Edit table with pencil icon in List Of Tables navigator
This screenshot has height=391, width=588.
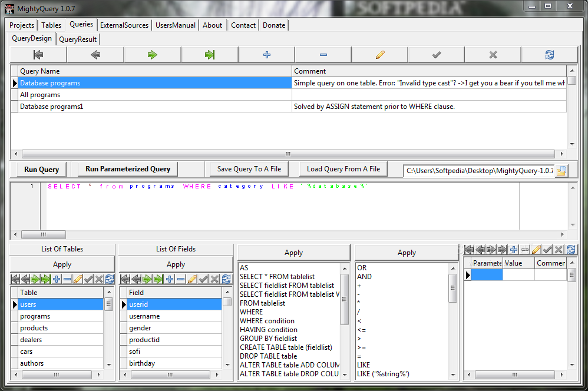[x=78, y=279]
